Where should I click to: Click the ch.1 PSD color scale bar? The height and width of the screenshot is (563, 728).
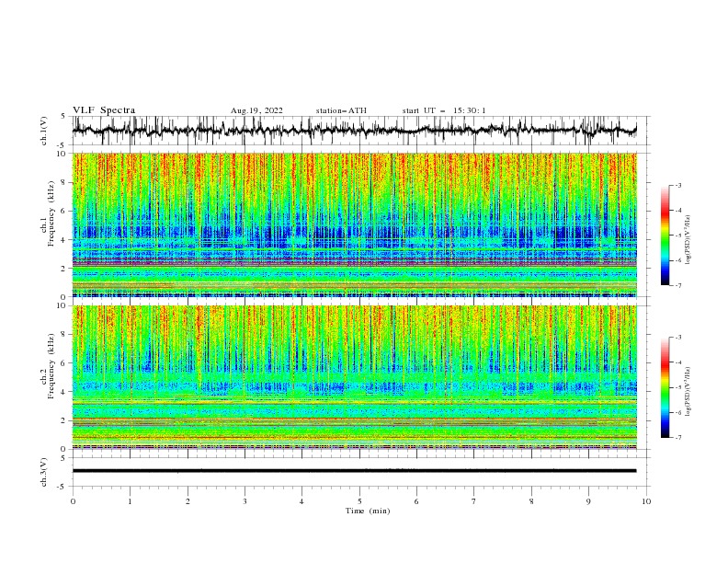click(665, 236)
